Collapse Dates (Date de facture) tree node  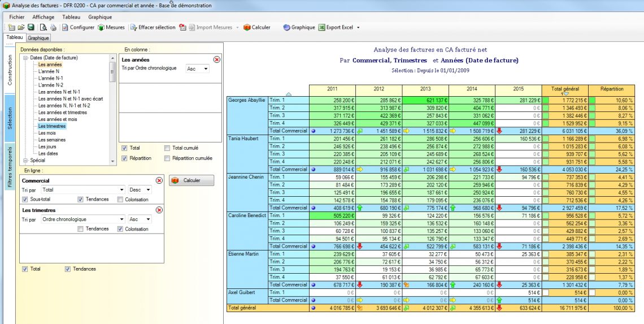click(x=25, y=58)
